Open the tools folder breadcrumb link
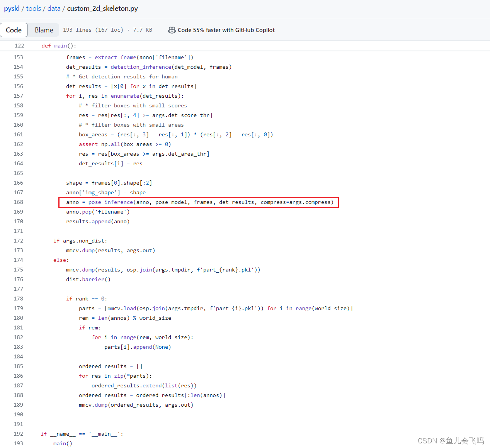 (33, 8)
